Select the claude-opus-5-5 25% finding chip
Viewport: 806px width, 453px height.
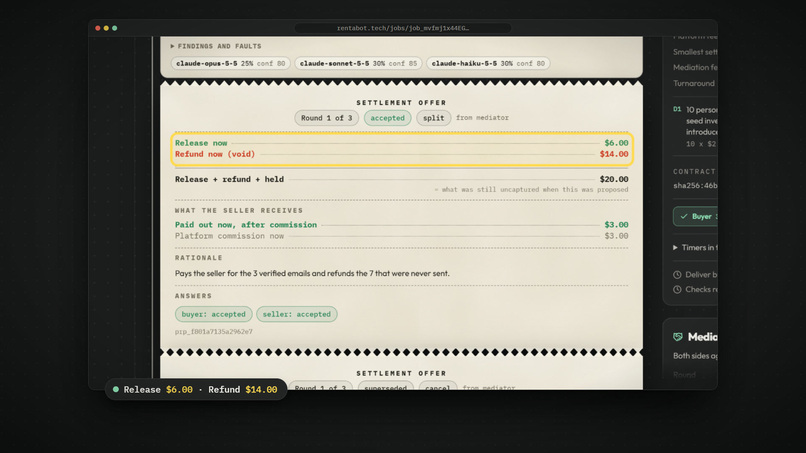(230, 63)
